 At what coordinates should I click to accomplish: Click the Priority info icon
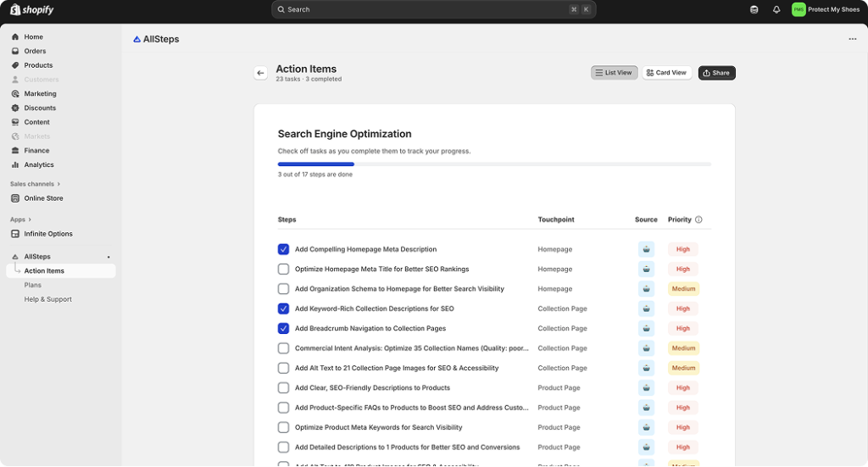(698, 220)
